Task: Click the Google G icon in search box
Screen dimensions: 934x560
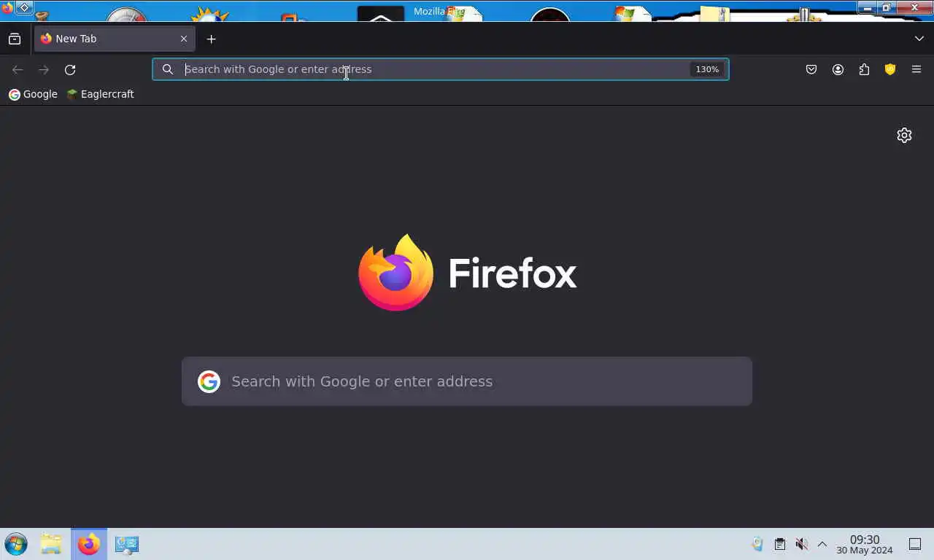Action: pos(209,381)
